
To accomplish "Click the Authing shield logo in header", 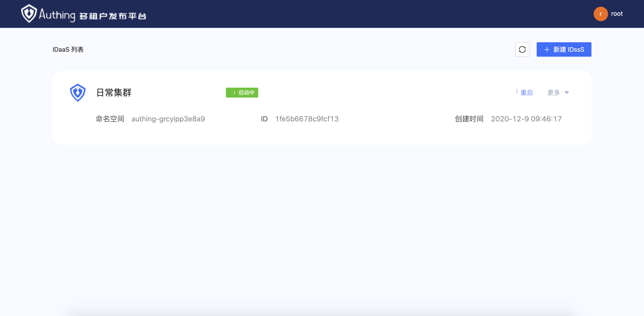I will click(x=29, y=13).
